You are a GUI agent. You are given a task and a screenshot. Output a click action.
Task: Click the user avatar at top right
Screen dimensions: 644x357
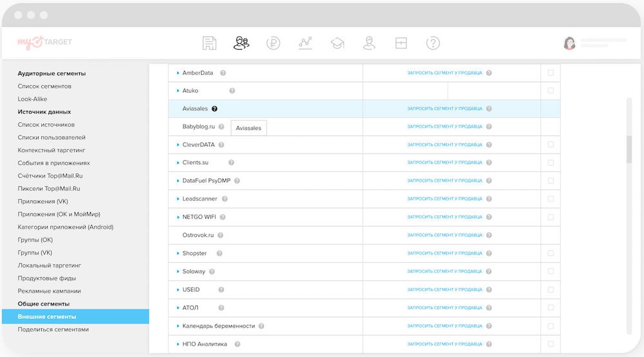tap(569, 43)
